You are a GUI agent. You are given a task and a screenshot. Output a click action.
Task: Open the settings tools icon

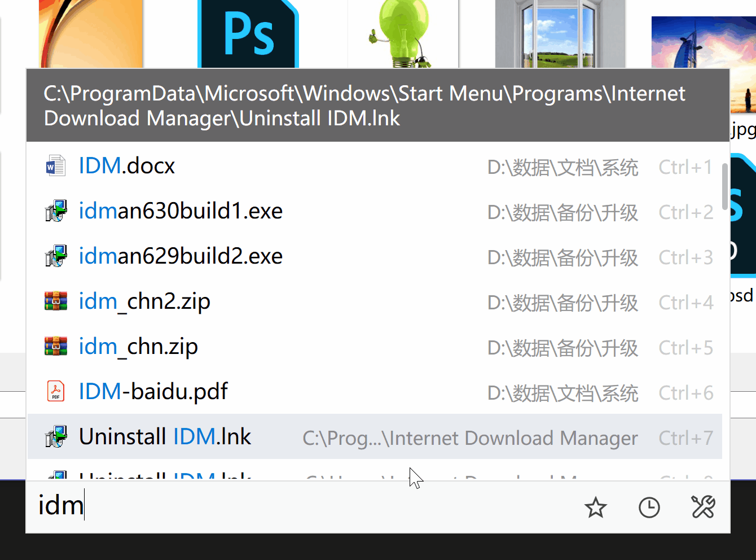click(x=703, y=507)
